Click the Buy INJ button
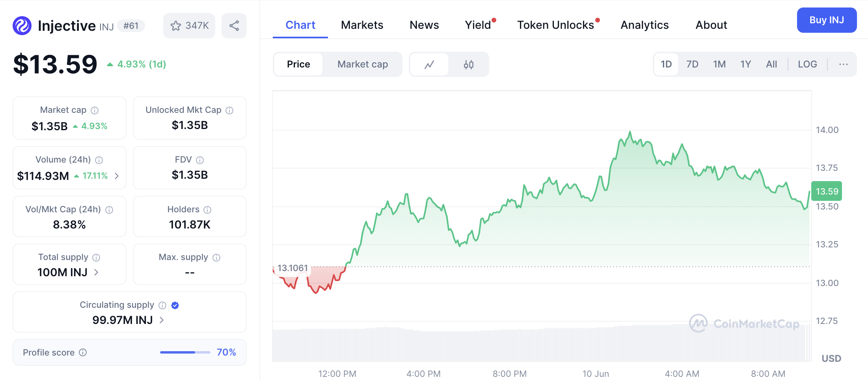Screen dimensions: 868x380 coord(827,20)
